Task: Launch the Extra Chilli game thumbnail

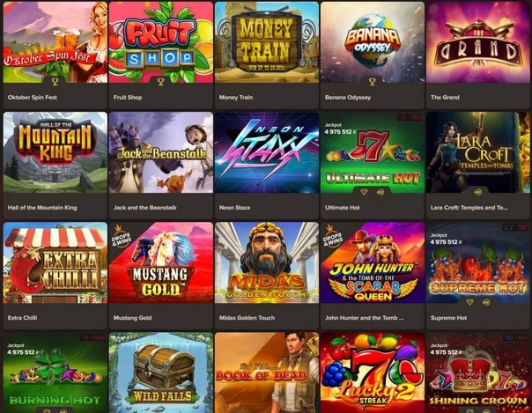Action: (x=55, y=262)
